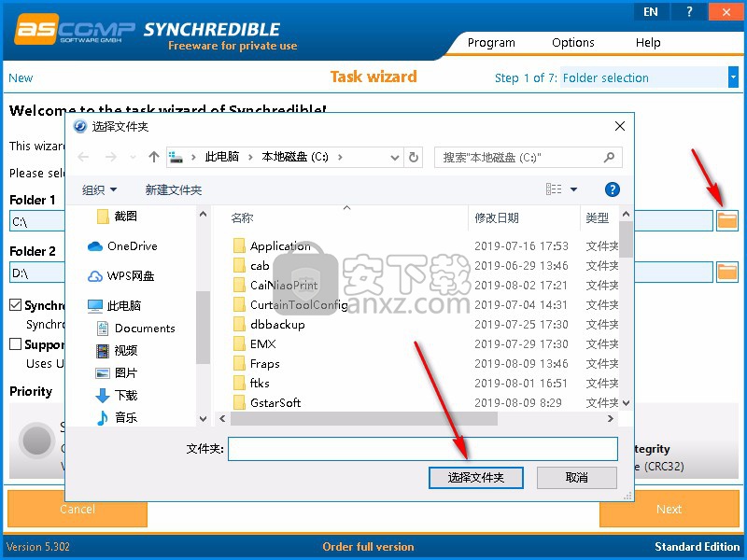Screen dimensions: 747x560
Task: Open view options dropdown arrow
Action: point(574,189)
